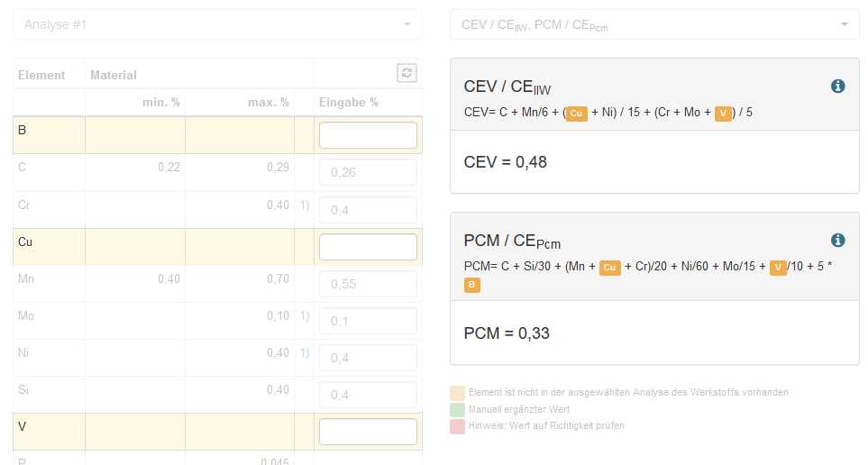
Task: Click the red legend swatch for value warnings
Action: (458, 425)
